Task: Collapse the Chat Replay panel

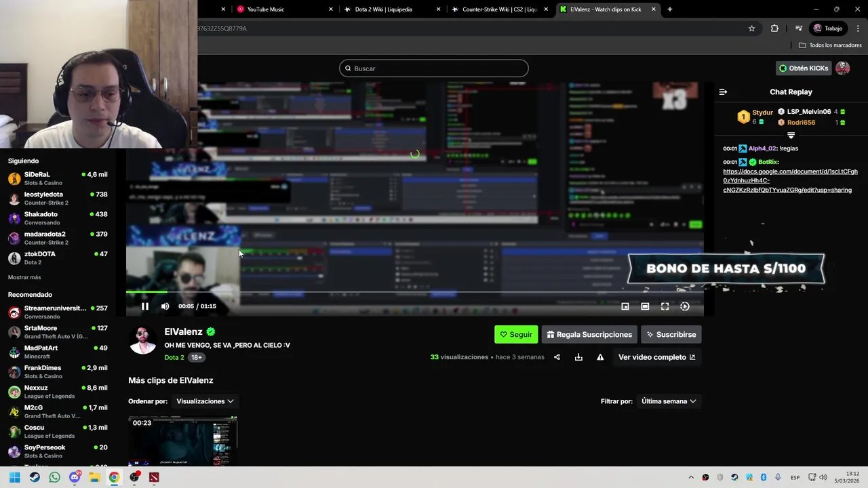Action: click(723, 92)
